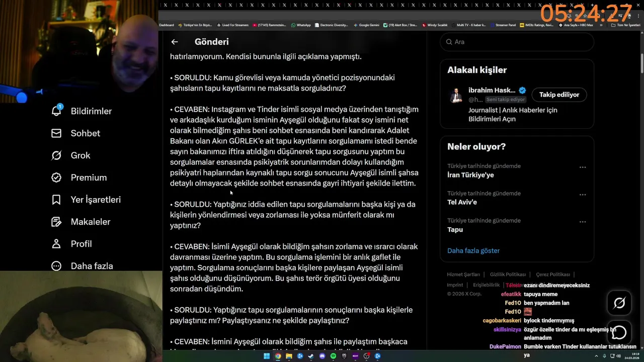Click Sohbet label in sidebar
644x362 pixels.
click(86, 133)
